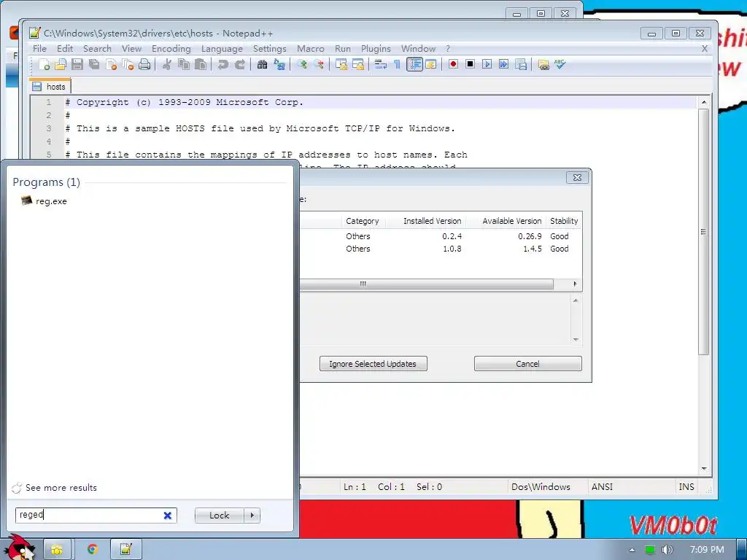Save the hosts file via toolbar

77,64
